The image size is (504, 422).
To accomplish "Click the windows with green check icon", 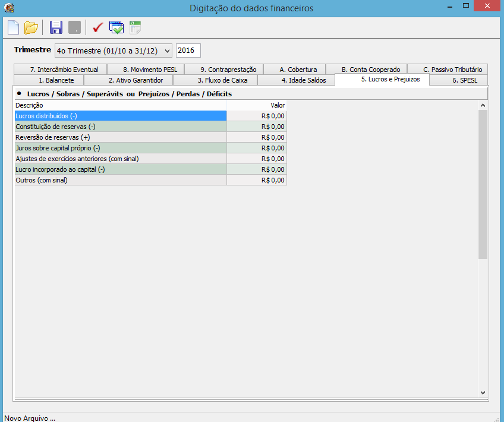I will click(x=116, y=28).
